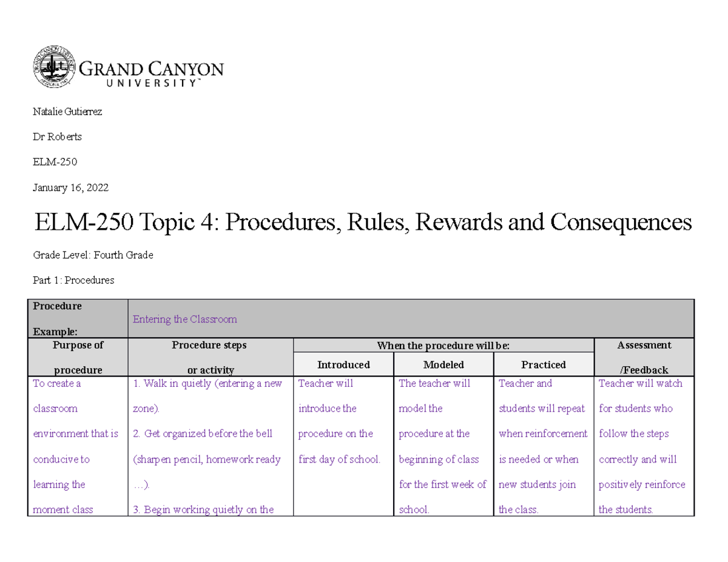Click the Topic 4 main heading
This screenshot has width=728, height=562.
point(362,222)
